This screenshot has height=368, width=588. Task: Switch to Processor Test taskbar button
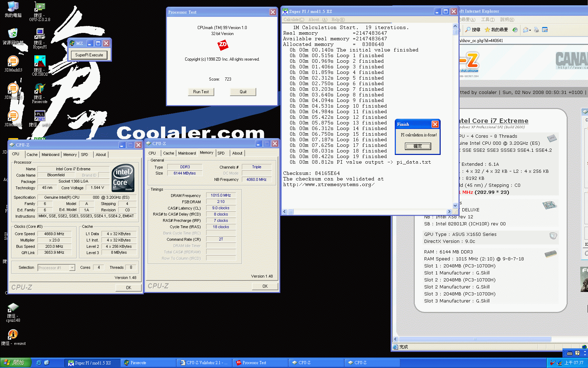coord(260,363)
